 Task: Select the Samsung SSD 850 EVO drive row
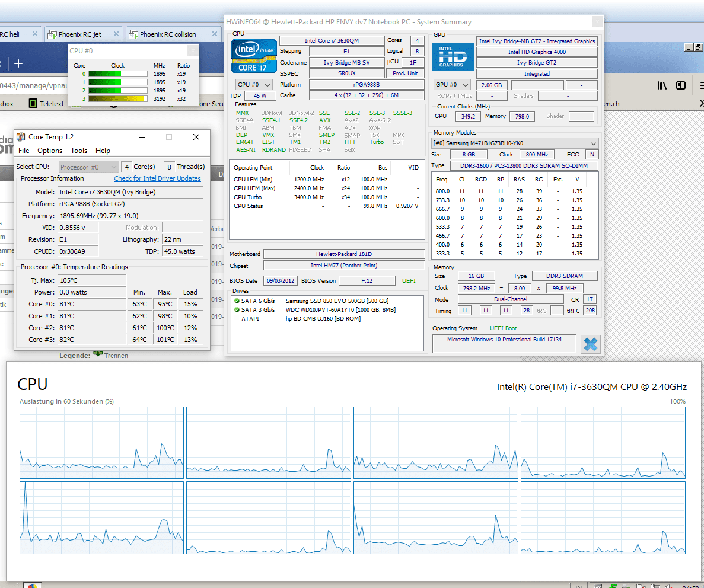[327, 301]
